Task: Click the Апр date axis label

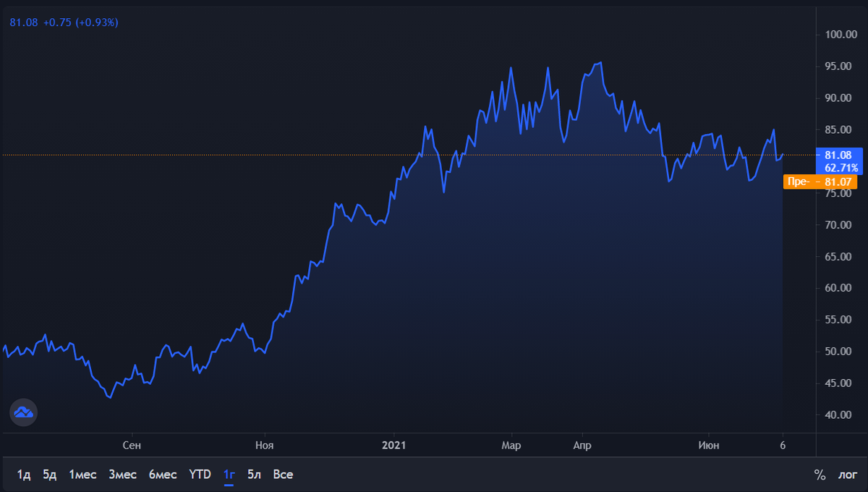Action: pyautogui.click(x=582, y=446)
